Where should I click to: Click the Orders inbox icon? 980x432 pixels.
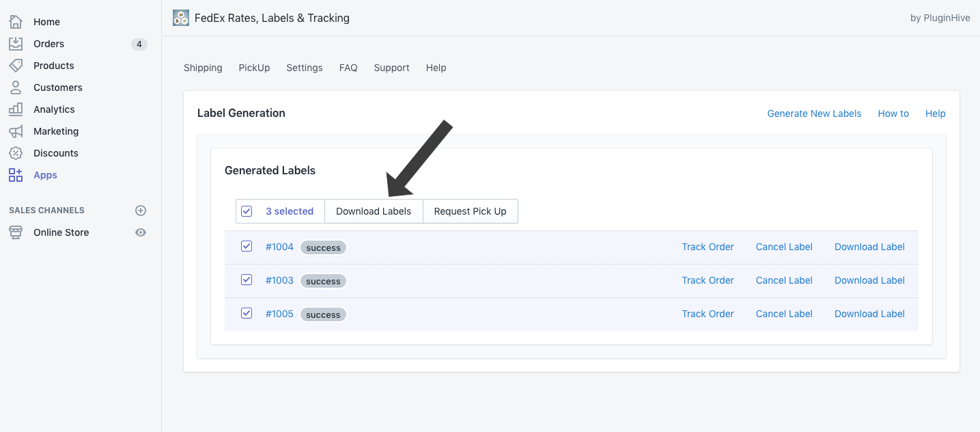tap(16, 44)
